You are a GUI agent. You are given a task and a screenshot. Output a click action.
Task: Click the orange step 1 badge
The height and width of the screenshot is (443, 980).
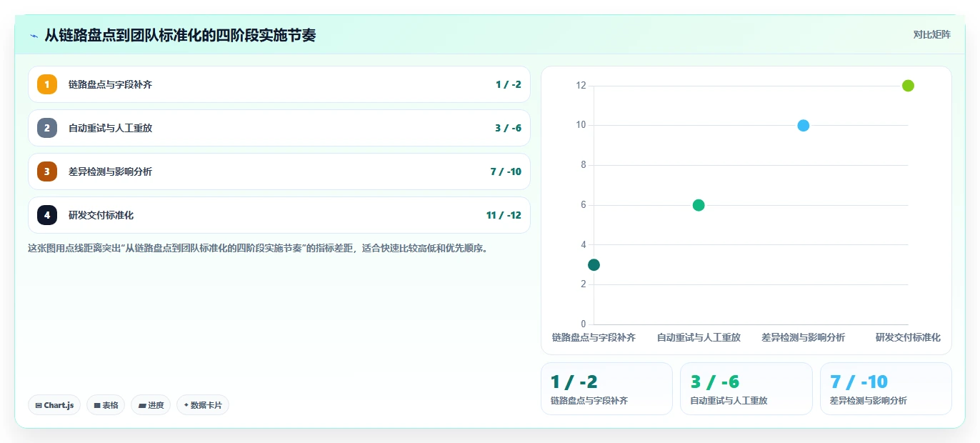pos(47,84)
